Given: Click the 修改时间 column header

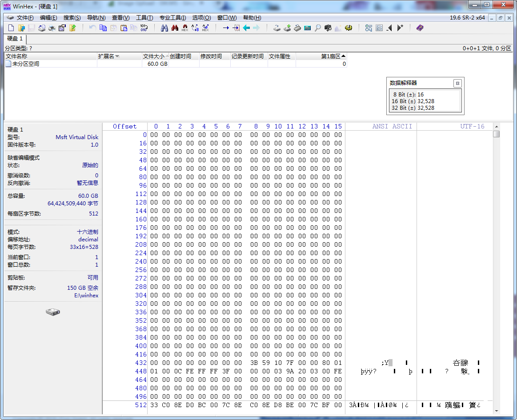Looking at the screenshot, I should pyautogui.click(x=215, y=56).
